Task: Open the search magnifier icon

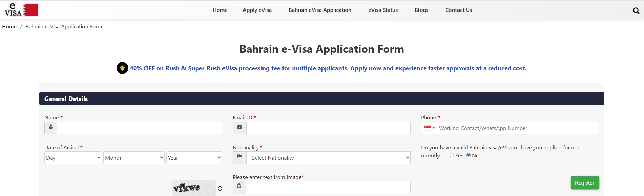Action: coord(636,10)
